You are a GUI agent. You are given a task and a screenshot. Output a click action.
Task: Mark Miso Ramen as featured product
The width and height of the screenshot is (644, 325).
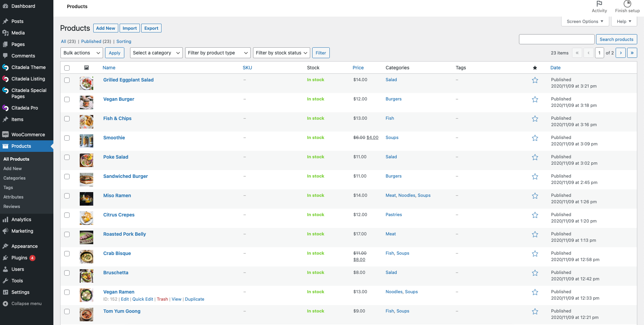click(x=535, y=196)
